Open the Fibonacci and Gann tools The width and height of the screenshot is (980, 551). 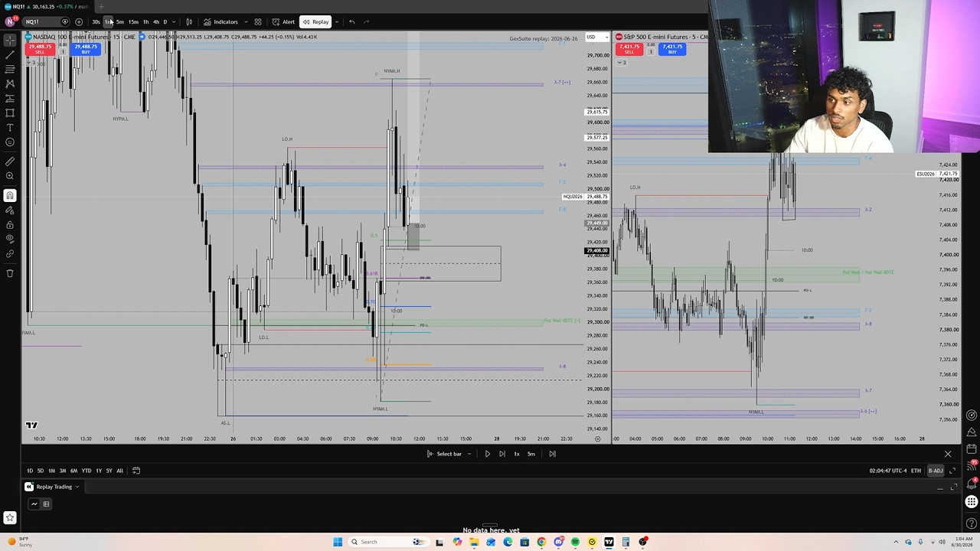pos(10,69)
